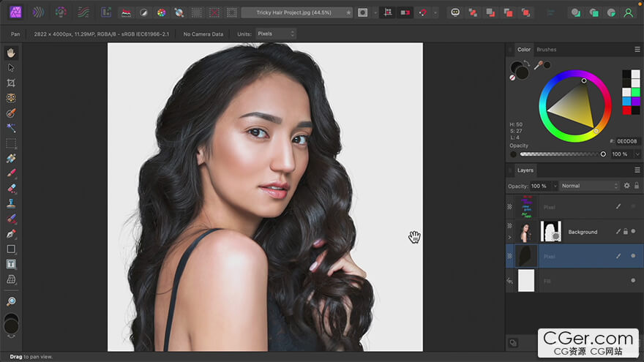Screen dimensions: 644x362
Task: Open the Layers panel options menu
Action: tap(637, 170)
